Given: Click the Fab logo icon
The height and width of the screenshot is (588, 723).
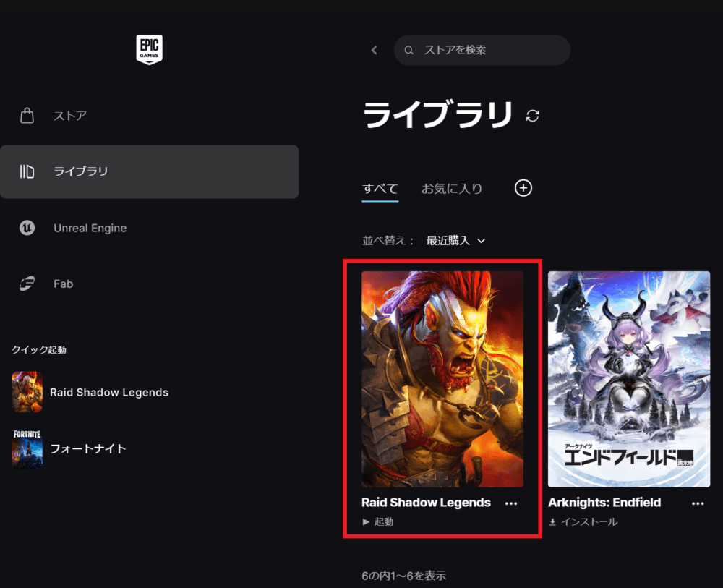Looking at the screenshot, I should coord(27,284).
